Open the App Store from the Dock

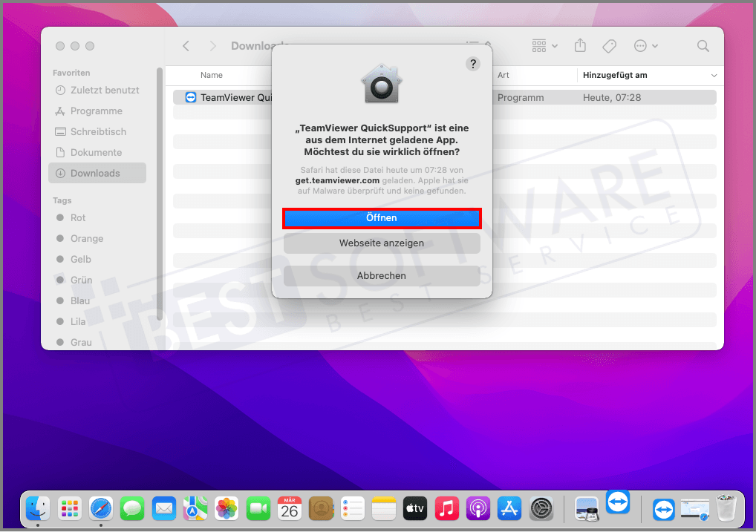click(509, 508)
